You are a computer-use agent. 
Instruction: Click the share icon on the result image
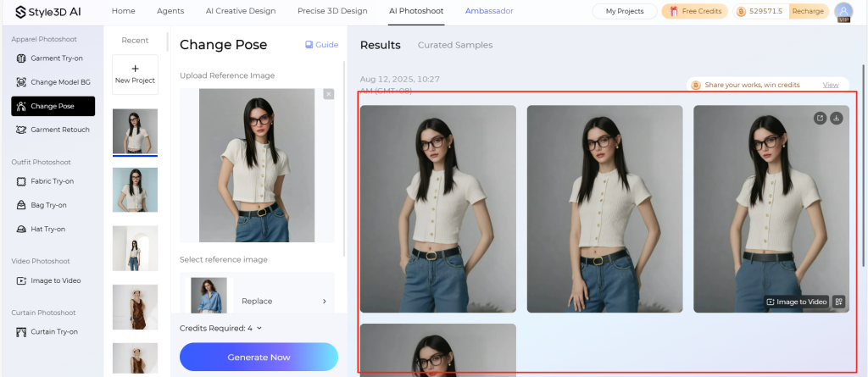(820, 118)
